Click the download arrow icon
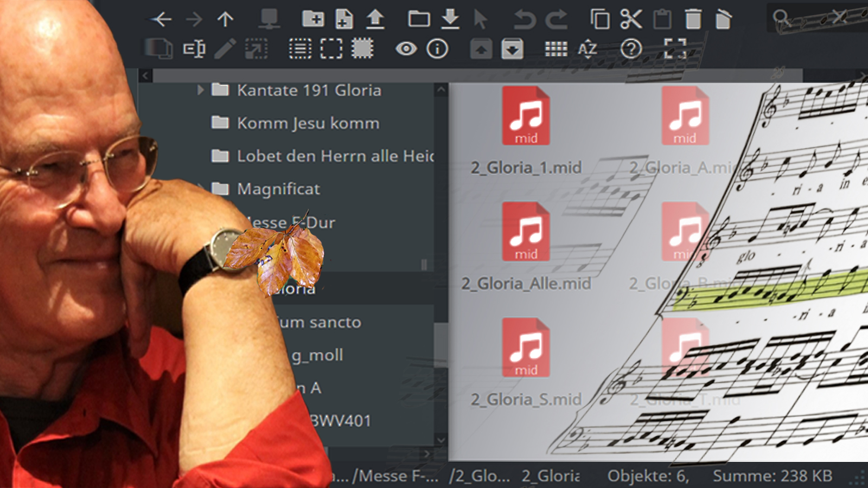Image resolution: width=868 pixels, height=488 pixels. pyautogui.click(x=450, y=19)
